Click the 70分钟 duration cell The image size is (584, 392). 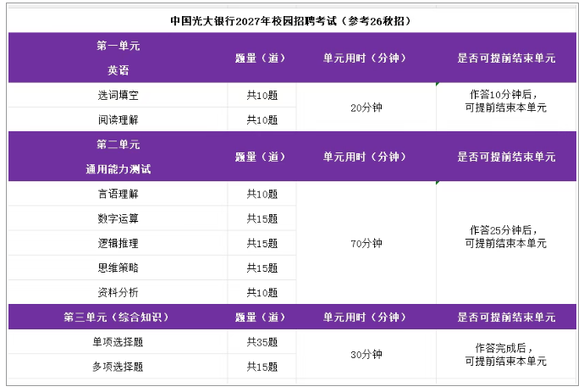click(366, 243)
